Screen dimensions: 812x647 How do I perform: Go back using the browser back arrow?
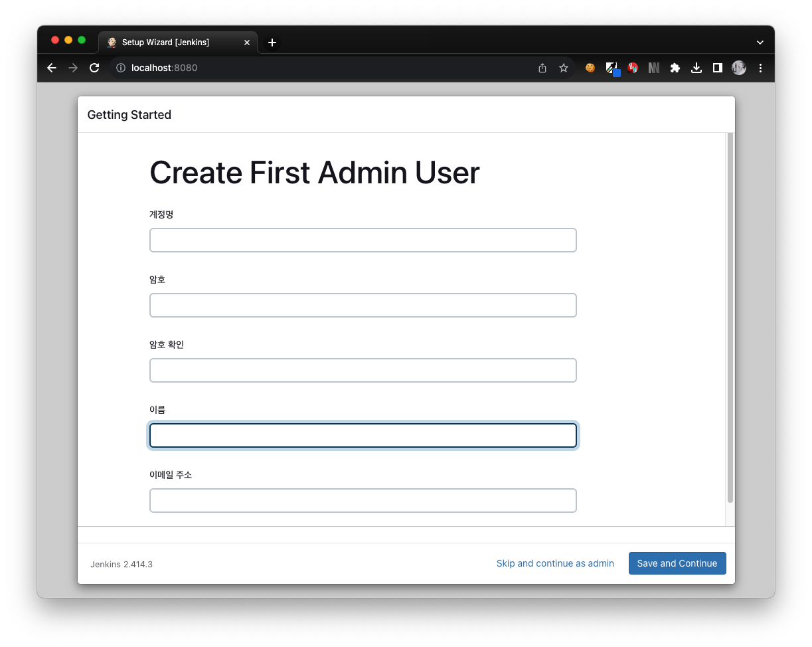[52, 68]
